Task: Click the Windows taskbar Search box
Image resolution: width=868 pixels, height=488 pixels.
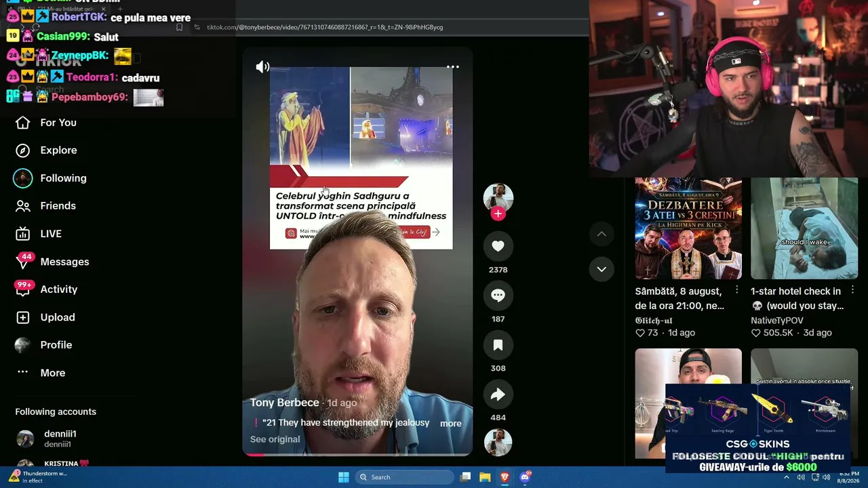Action: tap(405, 477)
